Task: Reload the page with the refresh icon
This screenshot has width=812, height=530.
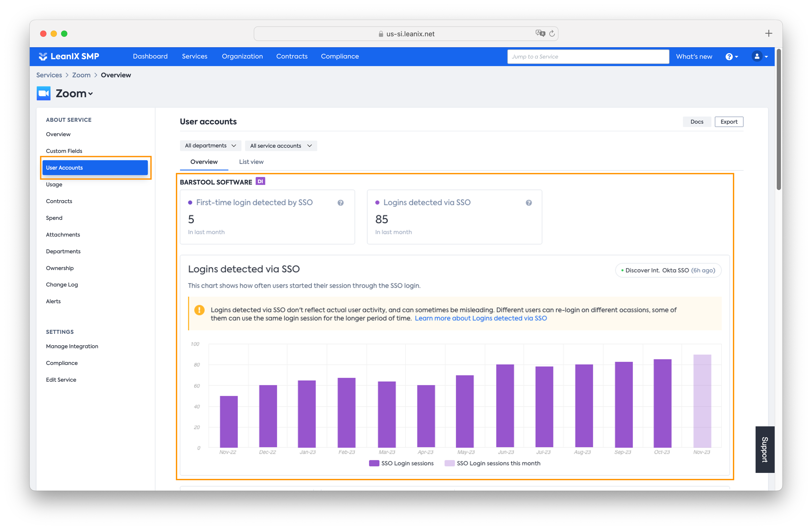Action: [x=552, y=33]
